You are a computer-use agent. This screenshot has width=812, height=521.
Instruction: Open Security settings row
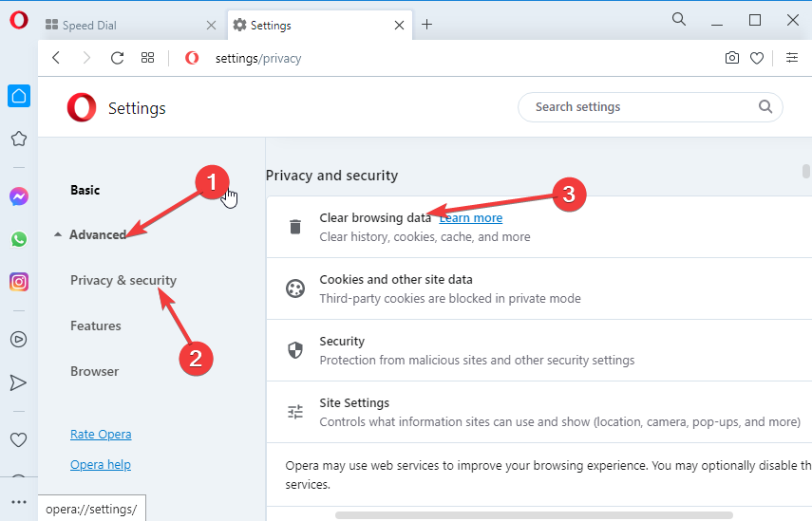pos(539,350)
